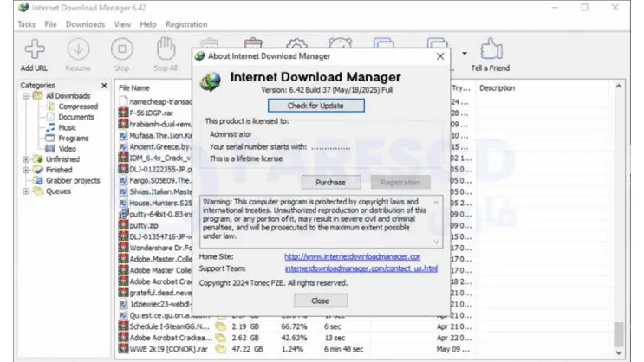Open the Registration menu
The width and height of the screenshot is (644, 362).
pos(186,24)
